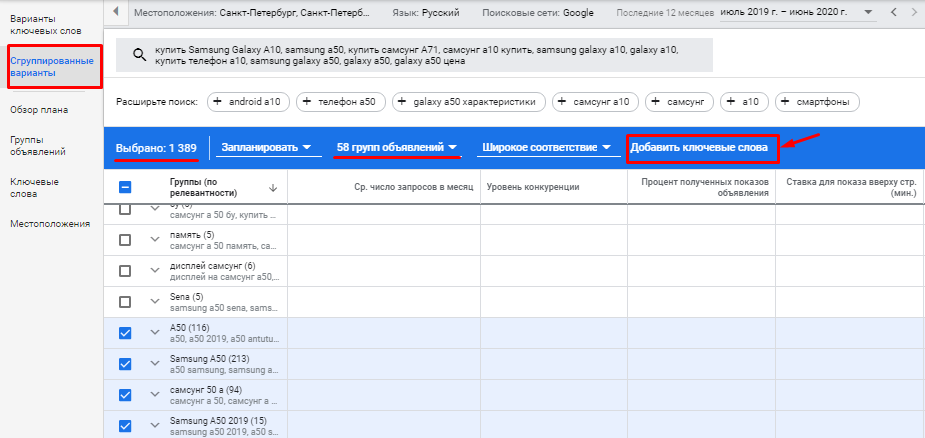Open the "58 групп объявлений" dropdown

click(x=396, y=148)
